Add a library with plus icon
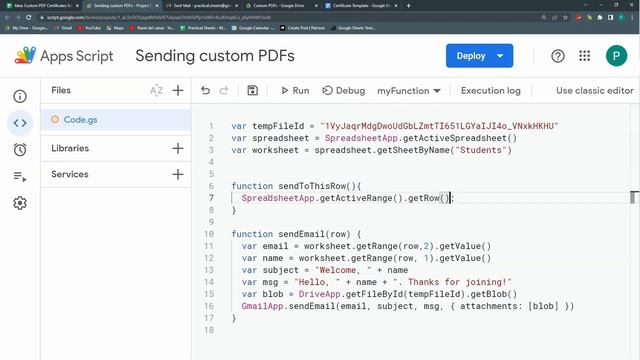The height and width of the screenshot is (360, 640). (178, 148)
